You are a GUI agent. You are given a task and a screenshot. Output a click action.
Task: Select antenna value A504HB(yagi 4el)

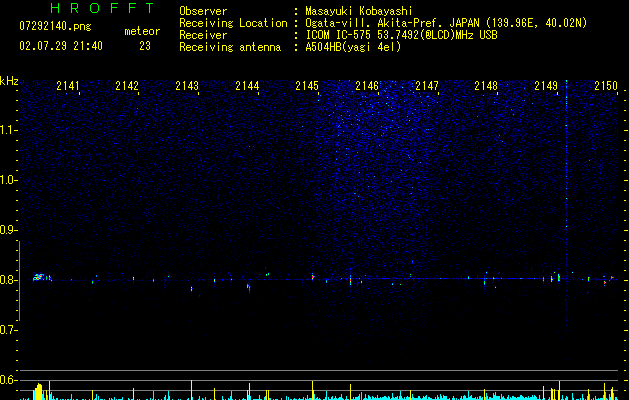(353, 47)
